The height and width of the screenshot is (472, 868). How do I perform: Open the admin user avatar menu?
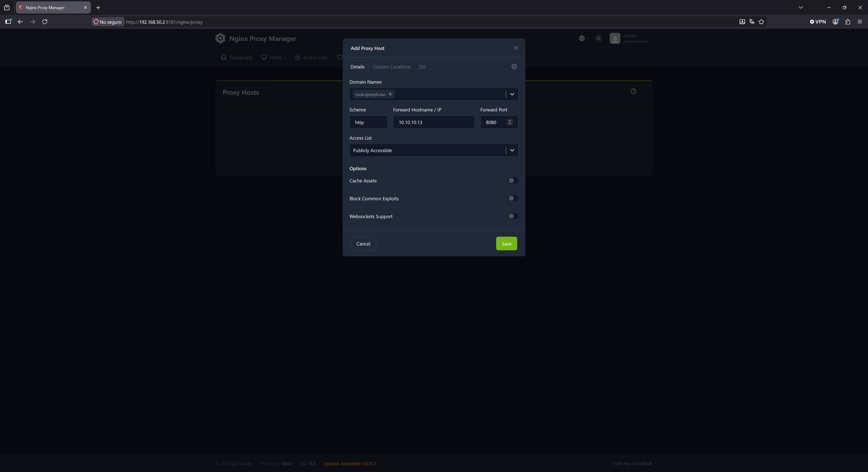615,38
